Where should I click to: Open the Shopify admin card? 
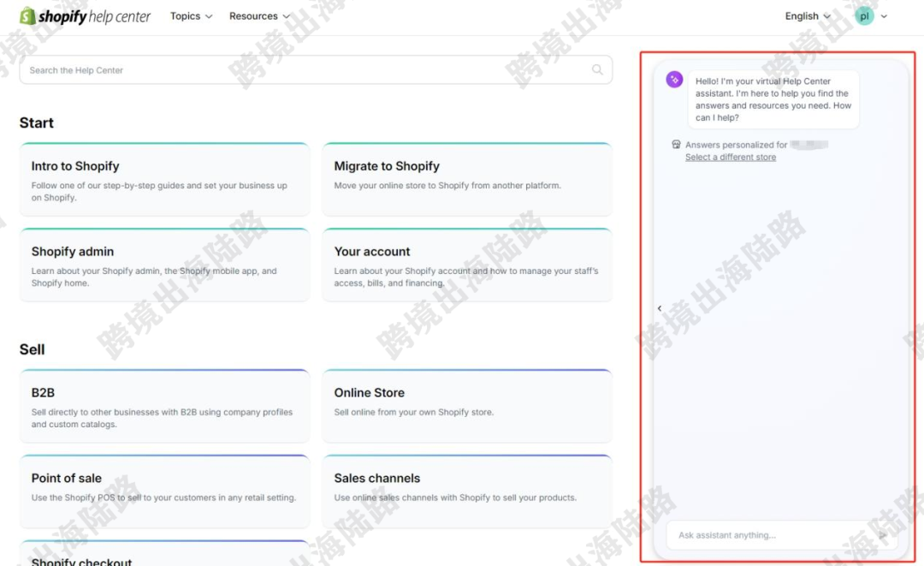pyautogui.click(x=164, y=265)
